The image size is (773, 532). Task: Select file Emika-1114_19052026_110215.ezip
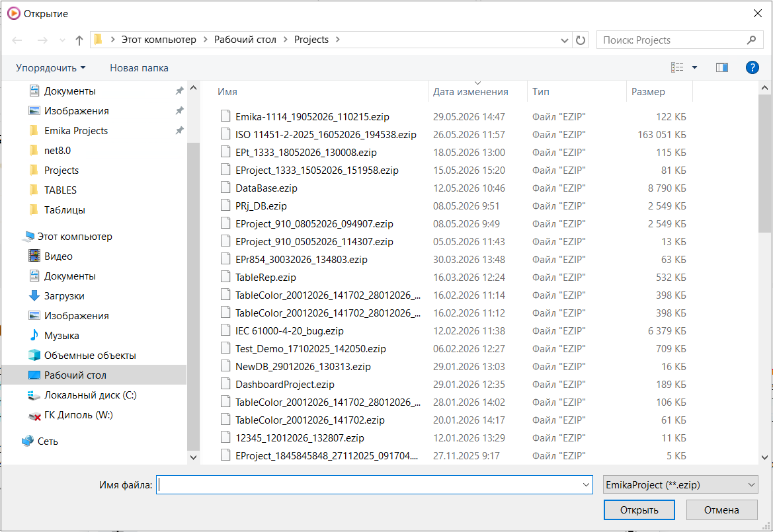[x=312, y=117]
